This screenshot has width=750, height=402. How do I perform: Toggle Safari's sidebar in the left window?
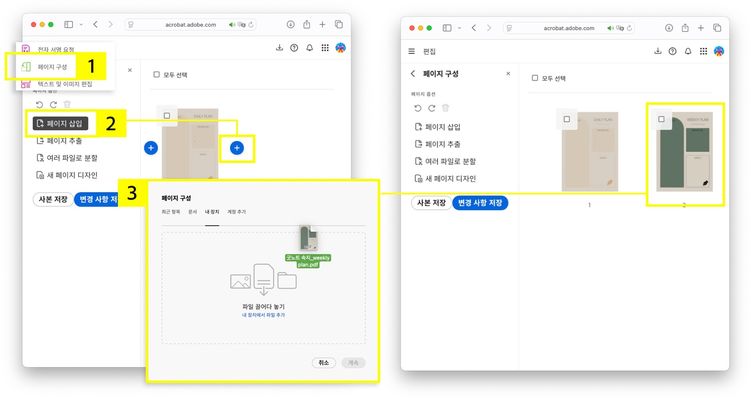point(69,24)
